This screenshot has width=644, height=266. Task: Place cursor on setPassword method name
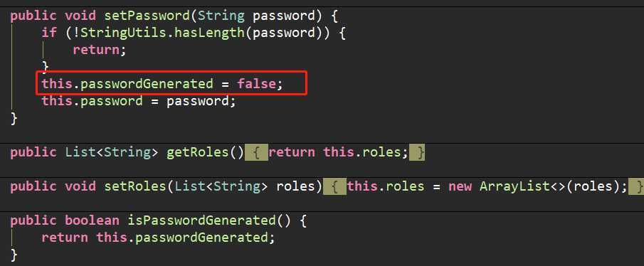tap(147, 16)
